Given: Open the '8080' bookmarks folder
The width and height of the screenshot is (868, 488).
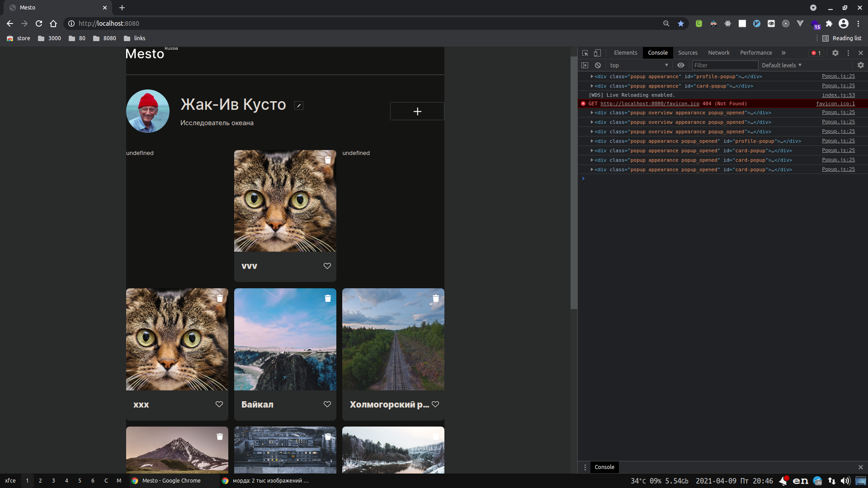Looking at the screenshot, I should [104, 38].
